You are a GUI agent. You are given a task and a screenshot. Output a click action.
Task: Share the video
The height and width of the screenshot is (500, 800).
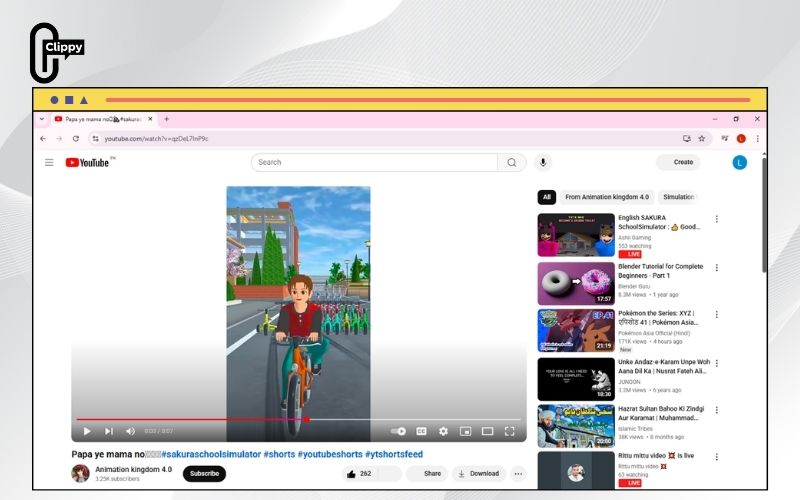click(x=427, y=473)
